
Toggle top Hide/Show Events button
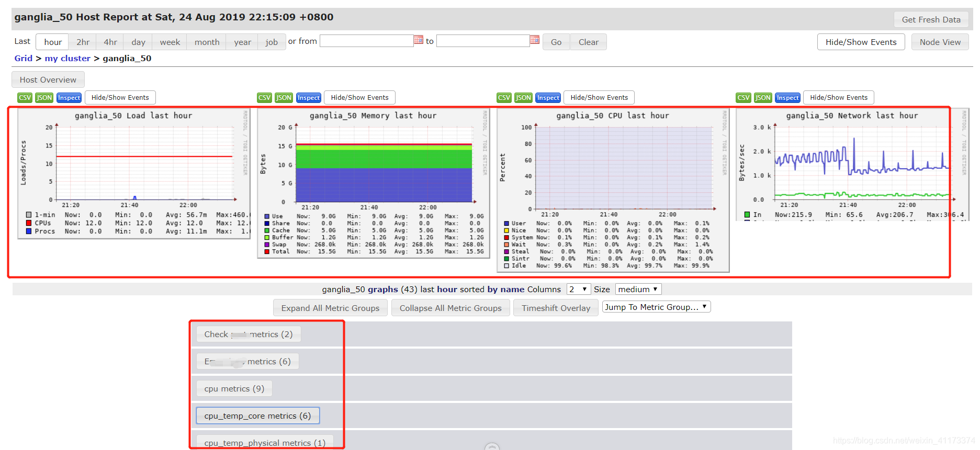click(x=861, y=42)
